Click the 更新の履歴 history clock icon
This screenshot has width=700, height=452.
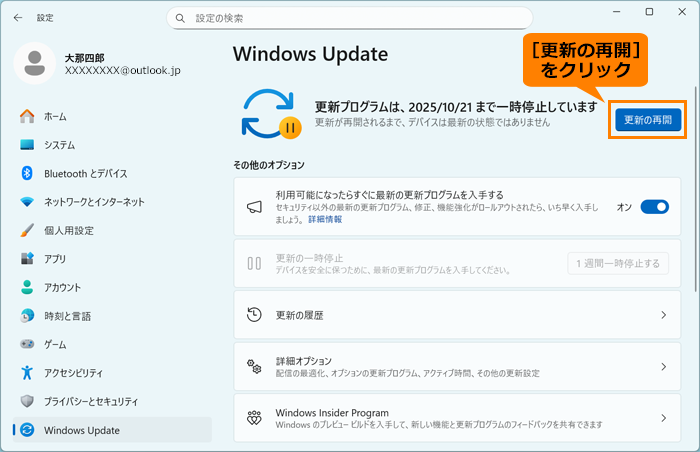pyautogui.click(x=254, y=315)
